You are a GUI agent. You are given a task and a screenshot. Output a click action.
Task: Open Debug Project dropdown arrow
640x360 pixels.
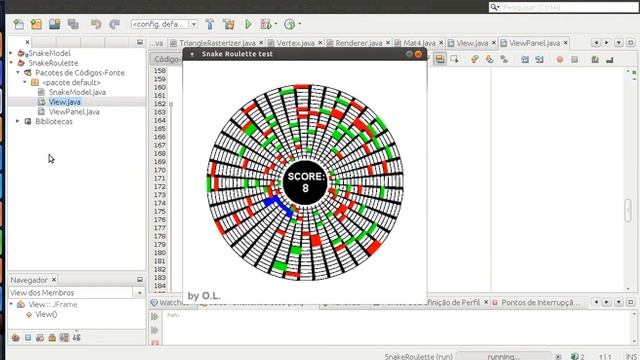[276, 24]
